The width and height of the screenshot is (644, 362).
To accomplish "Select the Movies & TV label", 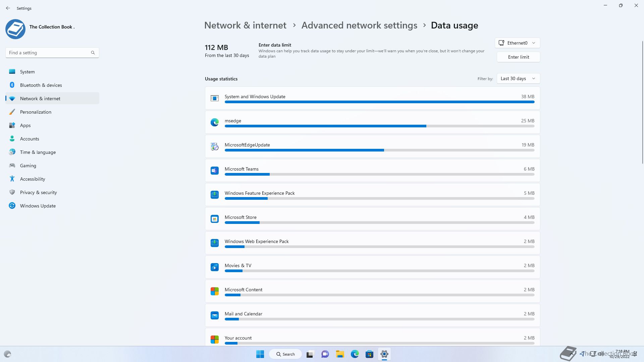I will click(x=238, y=265).
